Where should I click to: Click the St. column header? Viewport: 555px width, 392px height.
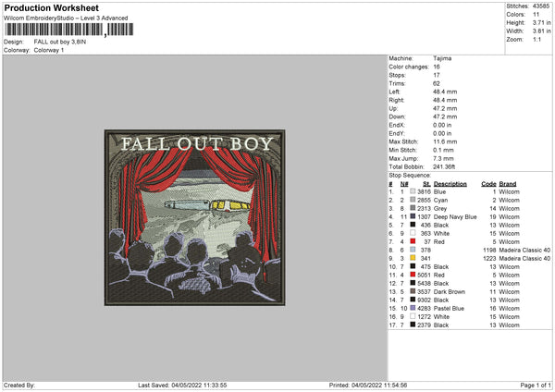click(x=426, y=184)
